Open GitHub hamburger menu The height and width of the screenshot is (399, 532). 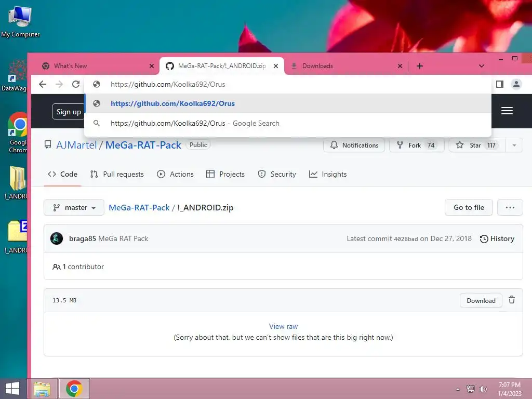point(507,111)
